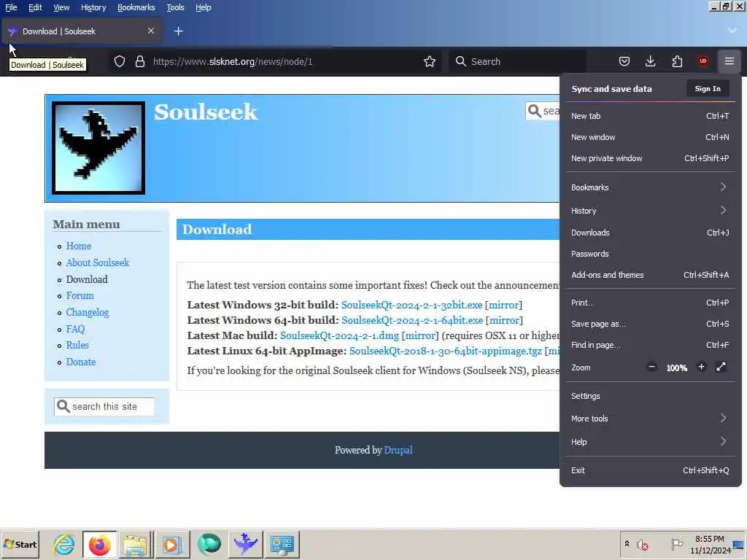Choose Save page as...
747x560 pixels.
pyautogui.click(x=650, y=324)
